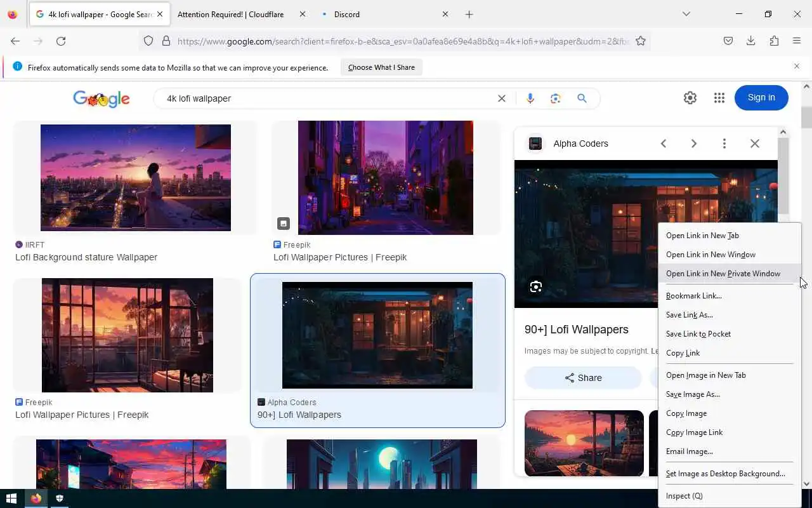Click Lens search icon on preview image
The height and width of the screenshot is (508, 812).
click(536, 287)
